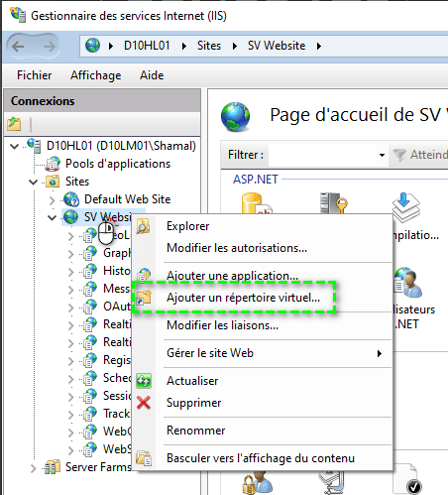This screenshot has width=448, height=495.
Task: Choose Modifier les liaisons... entry
Action: tap(222, 325)
